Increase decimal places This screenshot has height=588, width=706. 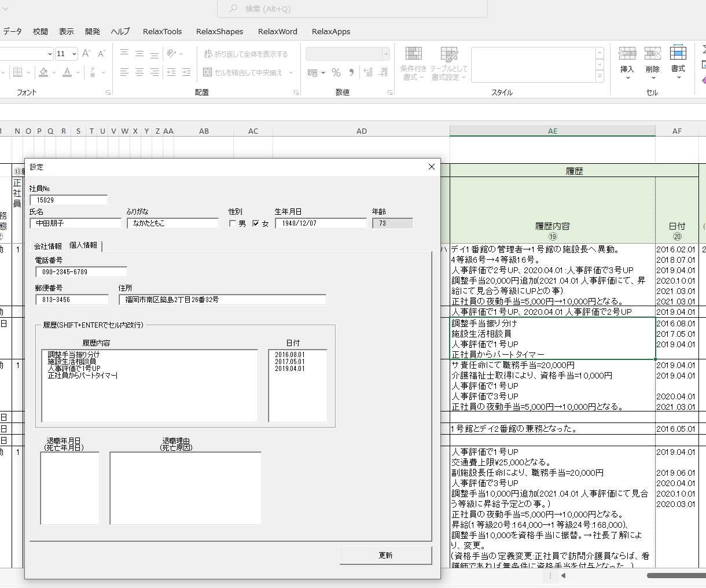(368, 72)
